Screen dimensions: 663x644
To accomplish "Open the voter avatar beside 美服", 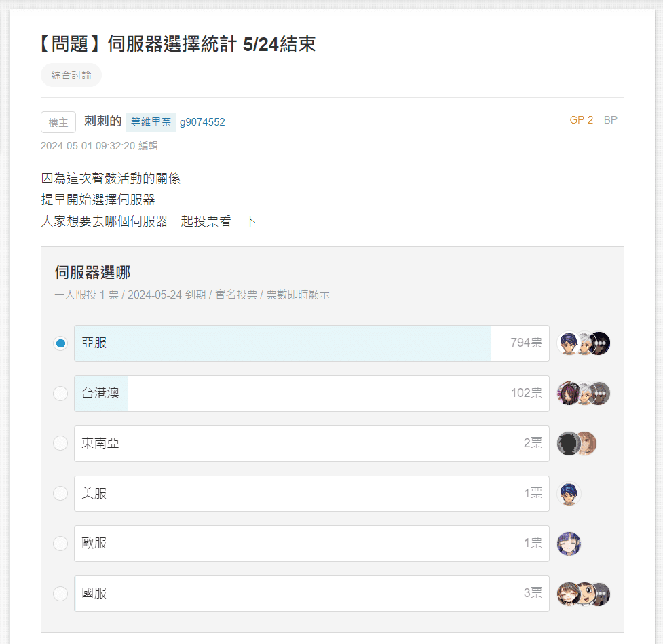I will coord(569,493).
